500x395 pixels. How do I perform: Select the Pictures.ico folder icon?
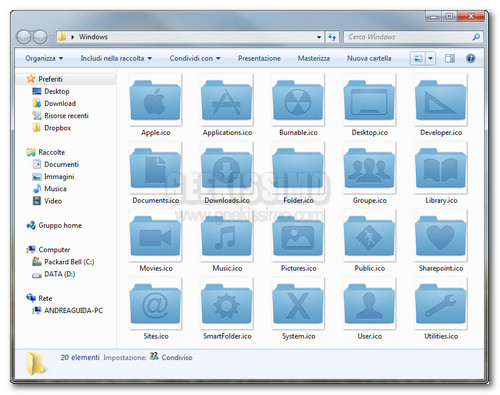tap(298, 236)
